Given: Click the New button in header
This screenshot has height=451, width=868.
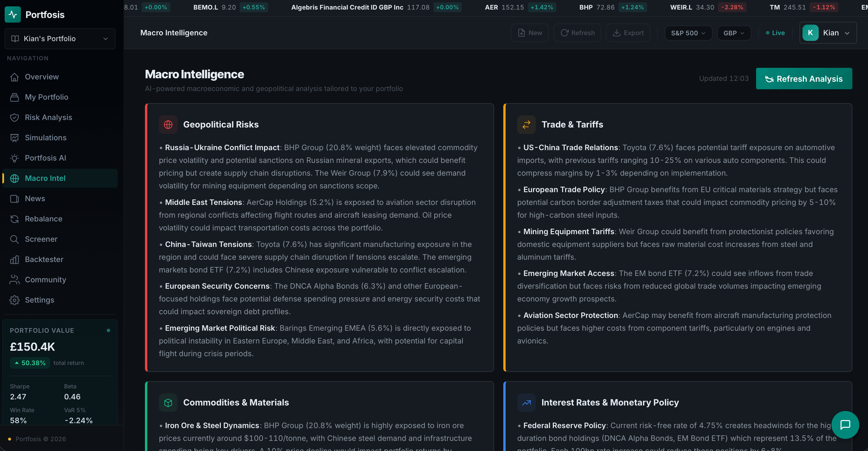Looking at the screenshot, I should click(529, 33).
